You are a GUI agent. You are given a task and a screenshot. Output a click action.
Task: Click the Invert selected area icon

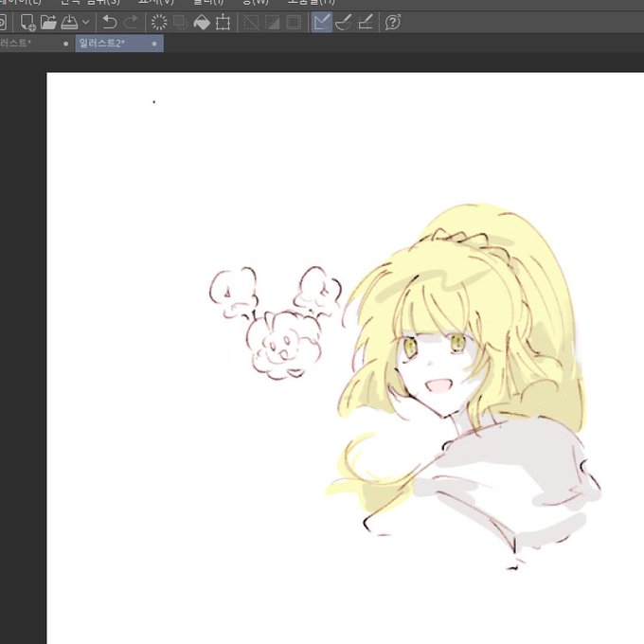tap(273, 23)
